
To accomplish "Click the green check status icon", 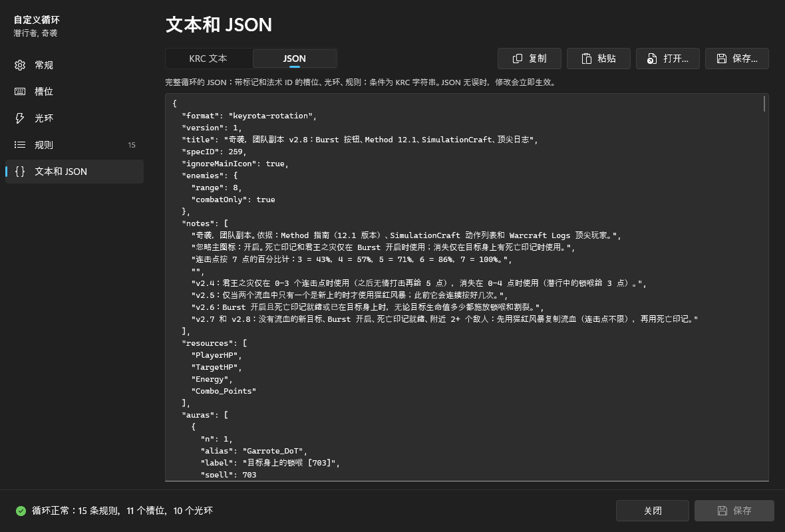I will tap(21, 511).
